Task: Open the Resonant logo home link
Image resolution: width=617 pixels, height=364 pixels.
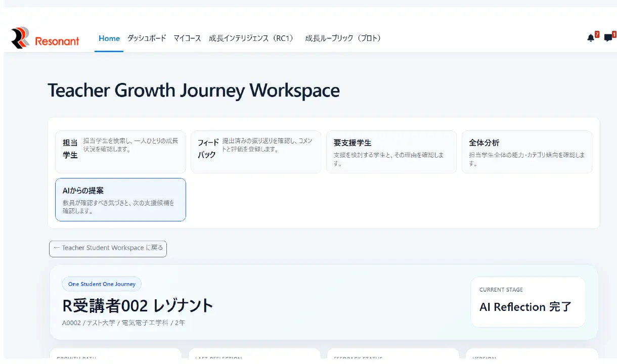Action: tap(45, 38)
